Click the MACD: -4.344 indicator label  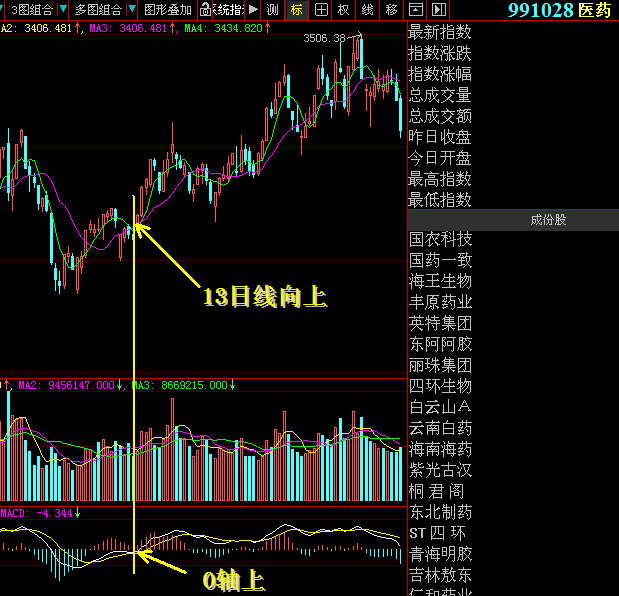pyautogui.click(x=40, y=513)
